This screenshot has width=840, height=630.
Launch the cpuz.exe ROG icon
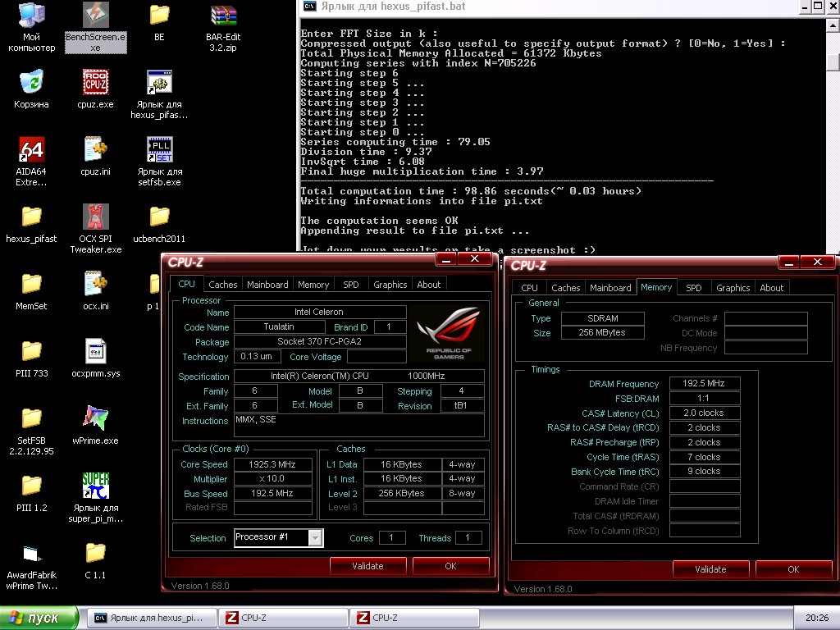tap(95, 89)
